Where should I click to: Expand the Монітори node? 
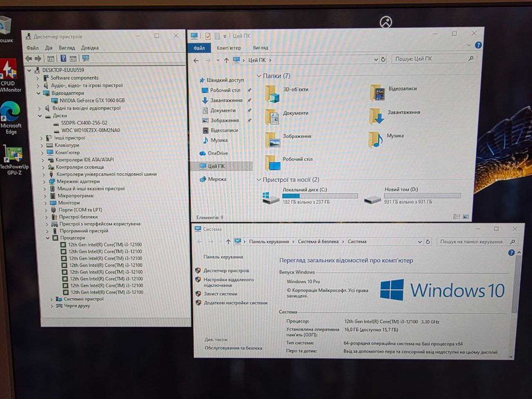(x=45, y=202)
